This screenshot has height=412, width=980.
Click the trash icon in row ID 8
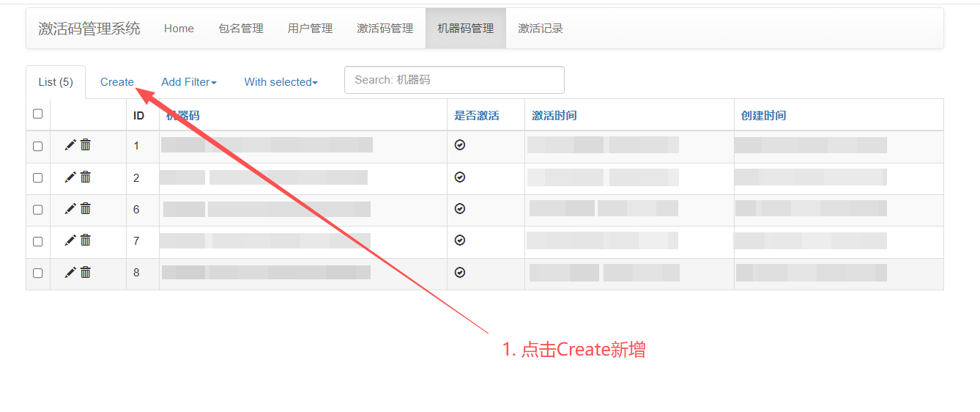(86, 273)
